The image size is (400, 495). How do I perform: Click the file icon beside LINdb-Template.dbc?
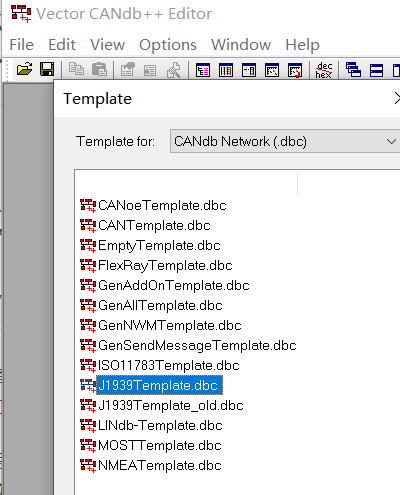(88, 426)
